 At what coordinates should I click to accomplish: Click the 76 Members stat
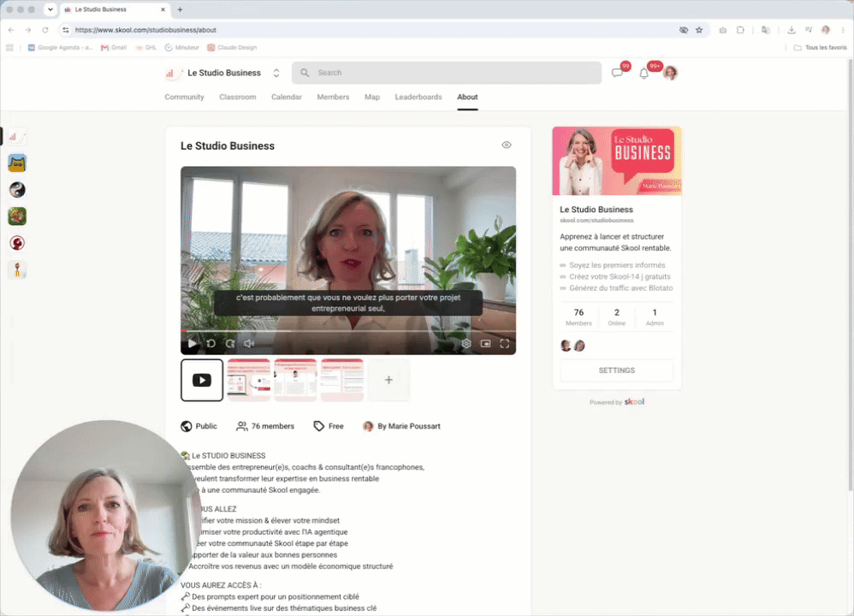(578, 317)
